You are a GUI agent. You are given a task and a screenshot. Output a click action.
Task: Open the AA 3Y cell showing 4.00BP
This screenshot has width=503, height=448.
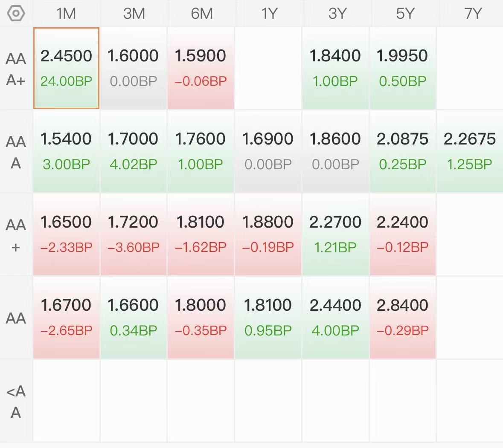[336, 317]
